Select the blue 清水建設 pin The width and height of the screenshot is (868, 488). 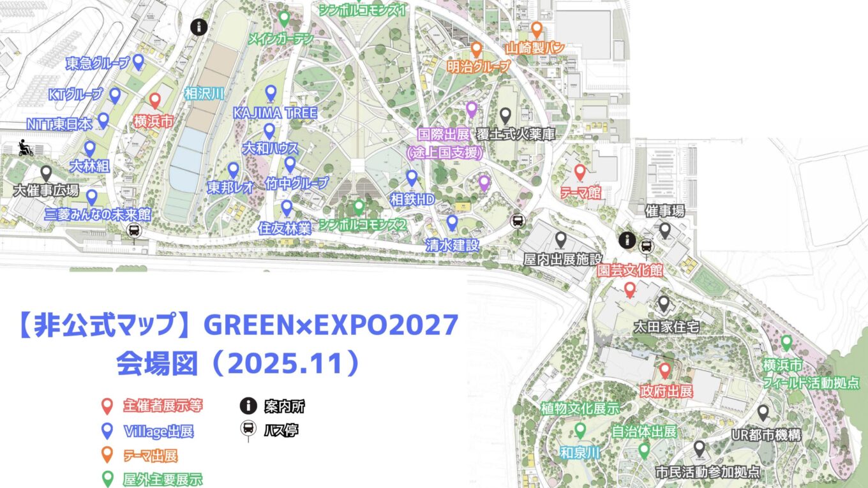[453, 223]
